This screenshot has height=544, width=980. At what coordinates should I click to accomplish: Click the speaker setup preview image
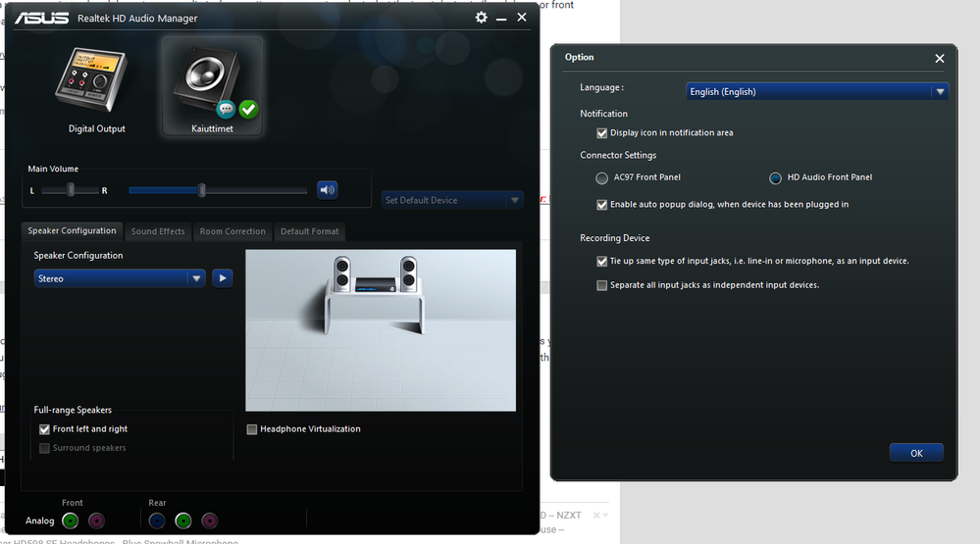point(381,330)
